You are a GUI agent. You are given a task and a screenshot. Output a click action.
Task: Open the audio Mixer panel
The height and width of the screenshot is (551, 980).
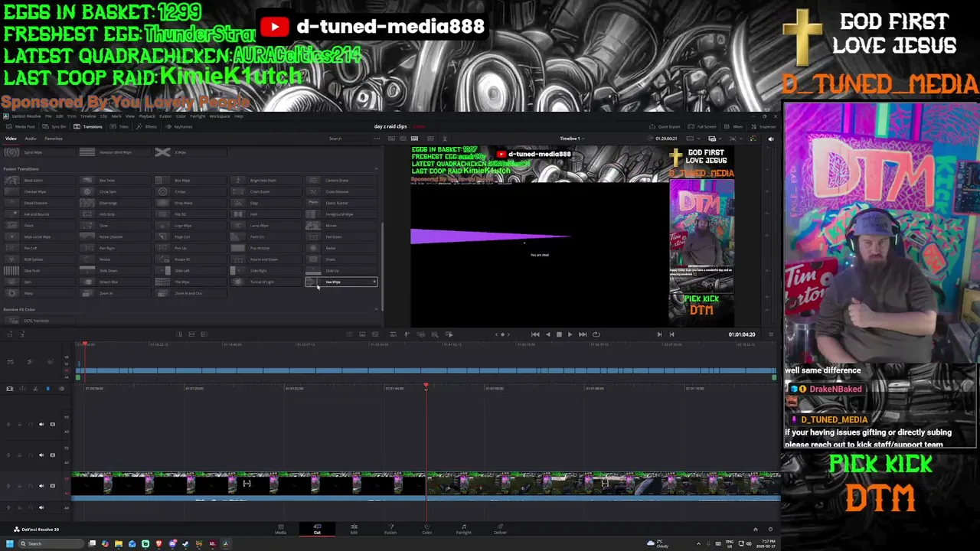[733, 126]
